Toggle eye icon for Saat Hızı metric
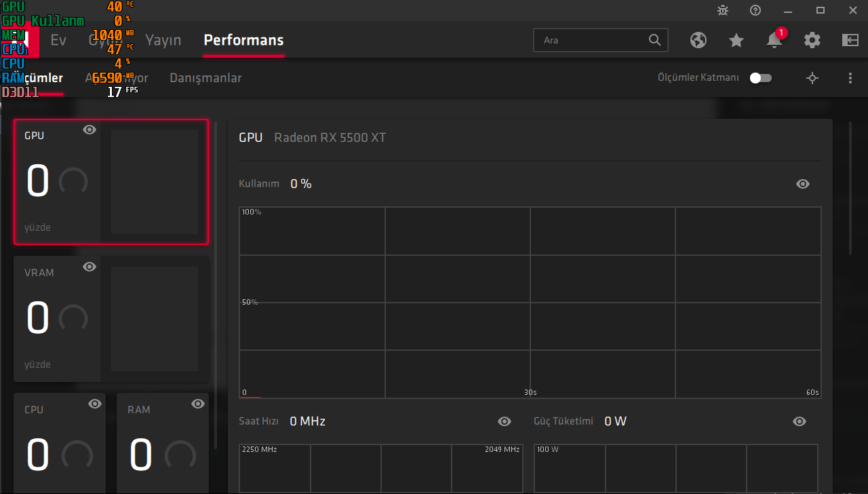Image resolution: width=868 pixels, height=494 pixels. pos(505,421)
